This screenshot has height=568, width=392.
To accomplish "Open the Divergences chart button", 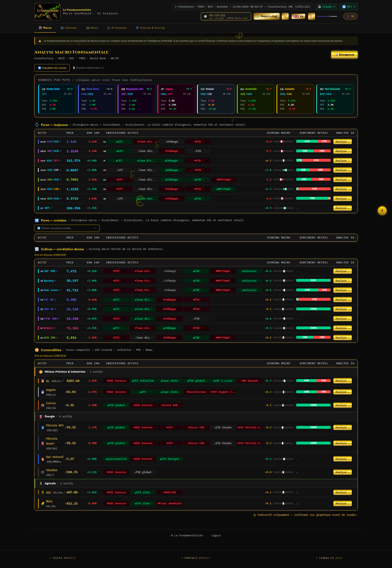I will pyautogui.click(x=344, y=55).
